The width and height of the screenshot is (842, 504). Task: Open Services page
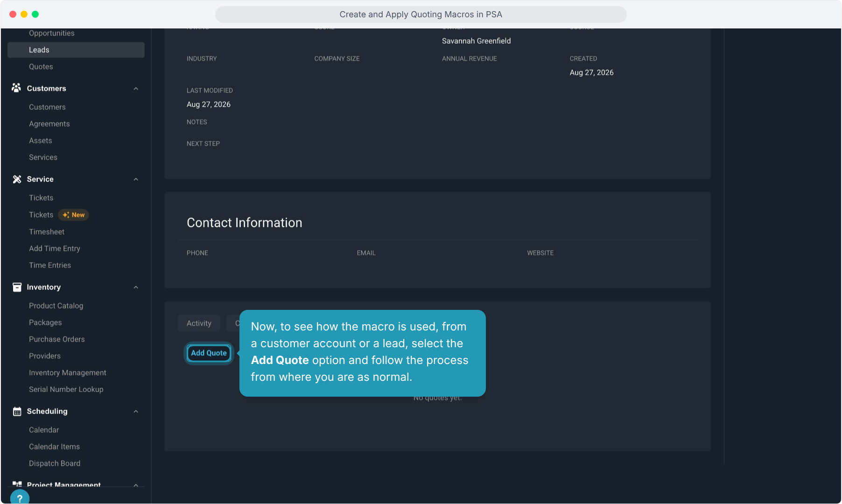click(43, 157)
